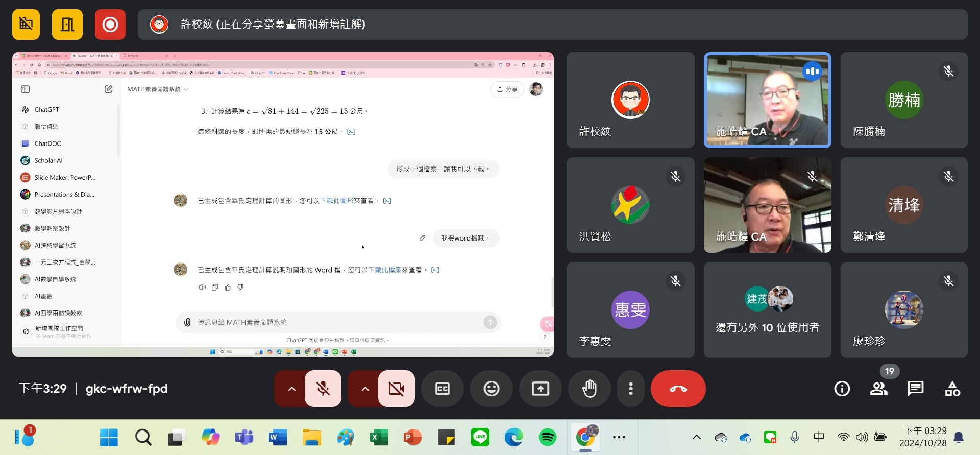This screenshot has width=980, height=455.
Task: Click read aloud speaker icon under response
Action: (202, 288)
